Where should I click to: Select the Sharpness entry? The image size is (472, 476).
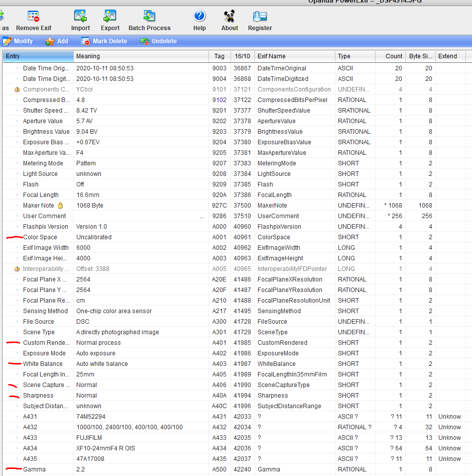coord(38,396)
